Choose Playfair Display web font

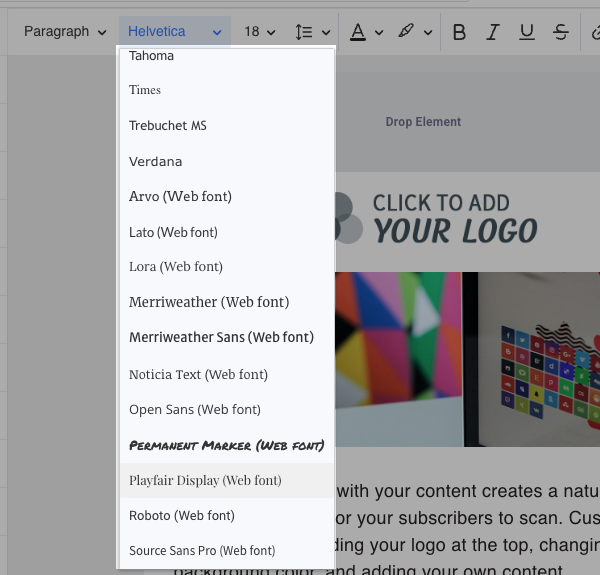click(x=205, y=480)
